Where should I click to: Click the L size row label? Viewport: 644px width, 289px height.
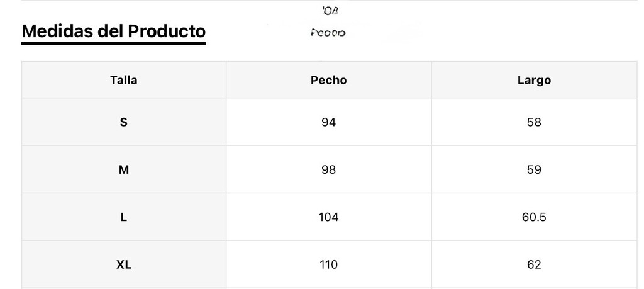coord(124,217)
